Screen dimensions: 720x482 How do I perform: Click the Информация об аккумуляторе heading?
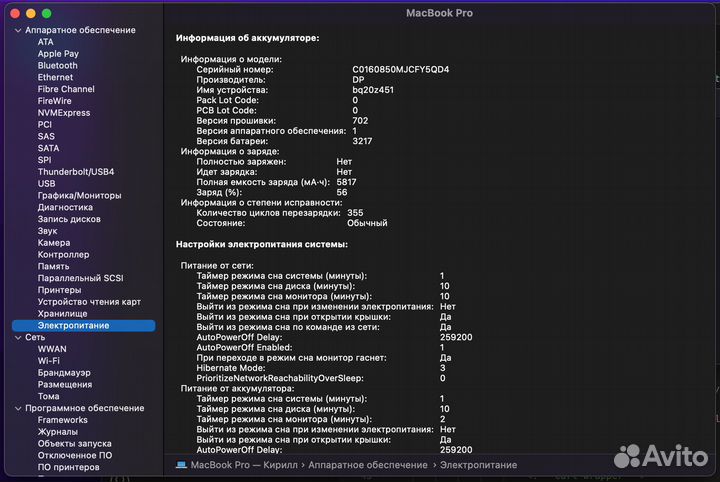(x=248, y=38)
